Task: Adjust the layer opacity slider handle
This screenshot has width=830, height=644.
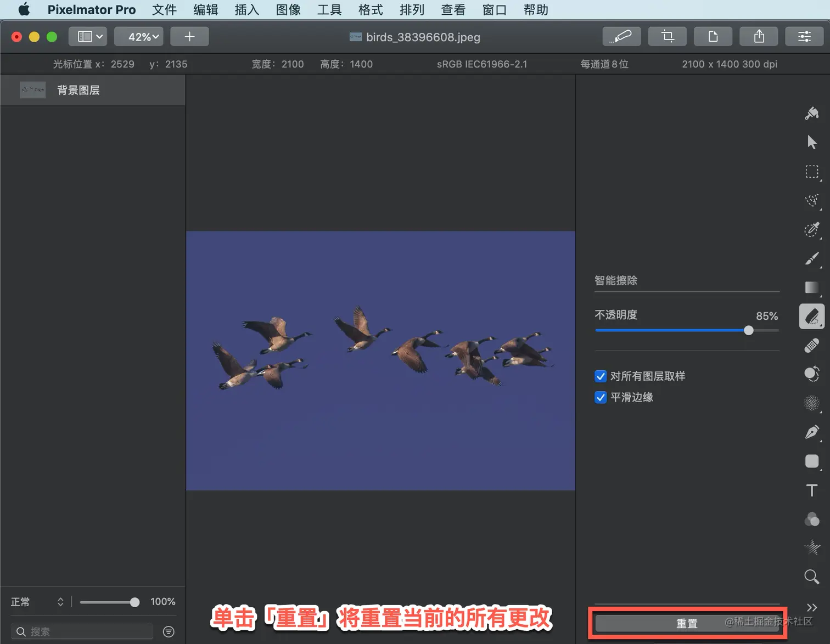Action: point(134,602)
